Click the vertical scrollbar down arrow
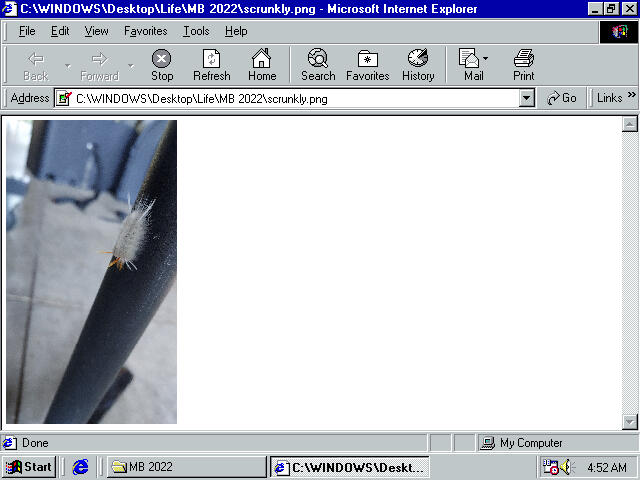Viewport: 640px width, 480px height. 630,422
